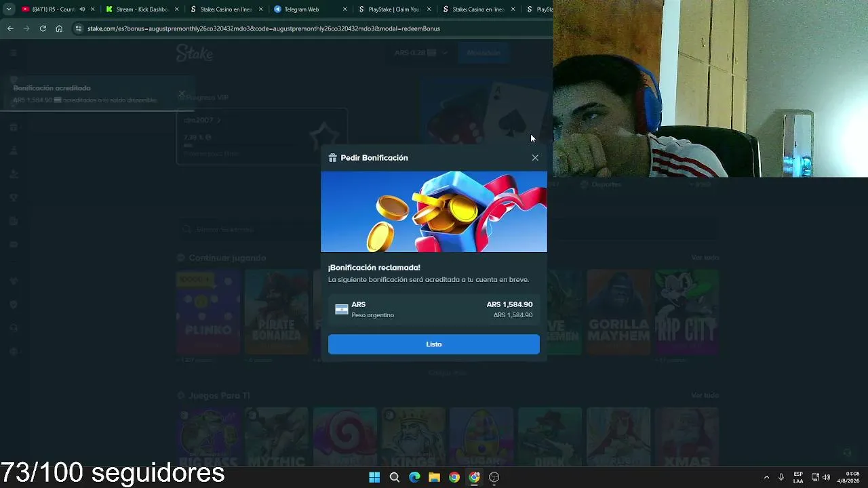Click the bonus coins banner image
The image size is (868, 488).
[x=434, y=211]
